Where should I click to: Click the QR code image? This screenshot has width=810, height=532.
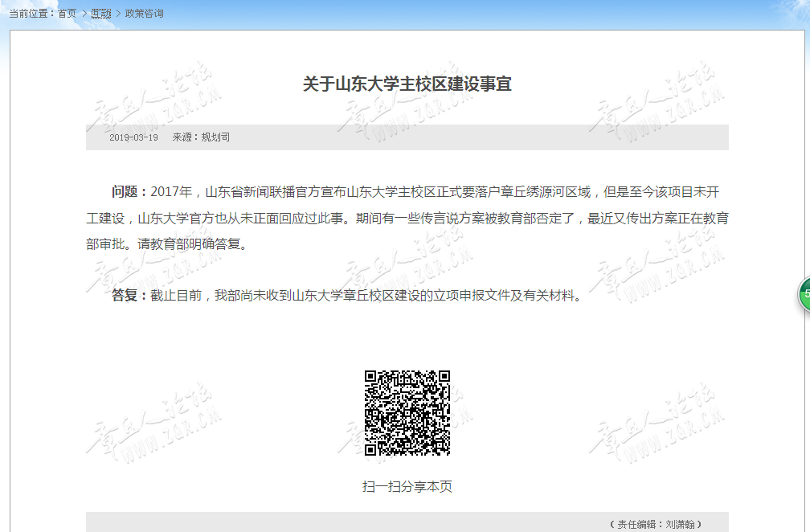[407, 413]
